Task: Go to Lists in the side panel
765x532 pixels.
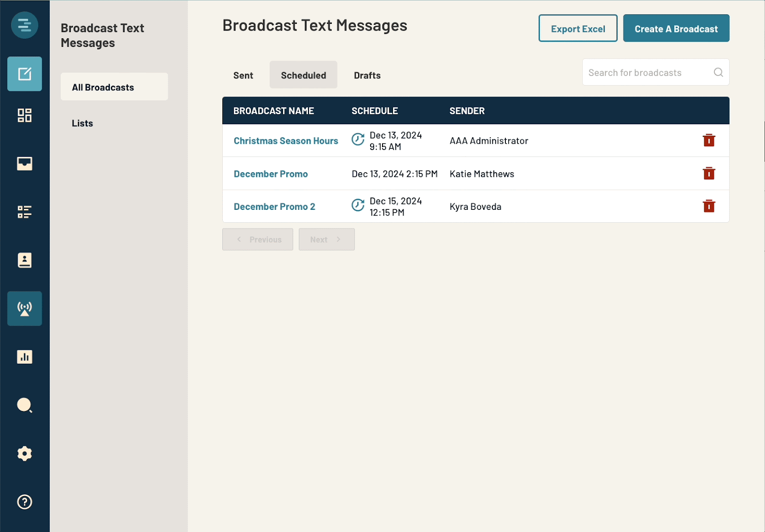Action: [82, 123]
